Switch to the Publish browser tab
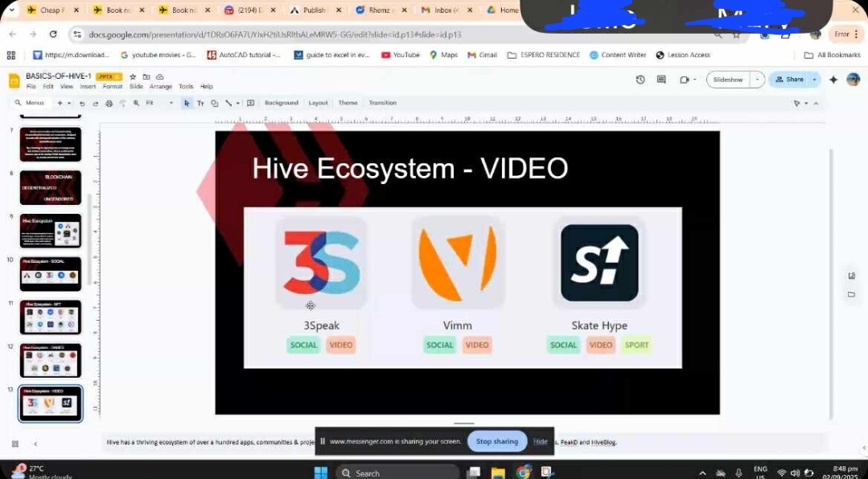Image resolution: width=868 pixels, height=479 pixels. click(x=313, y=10)
